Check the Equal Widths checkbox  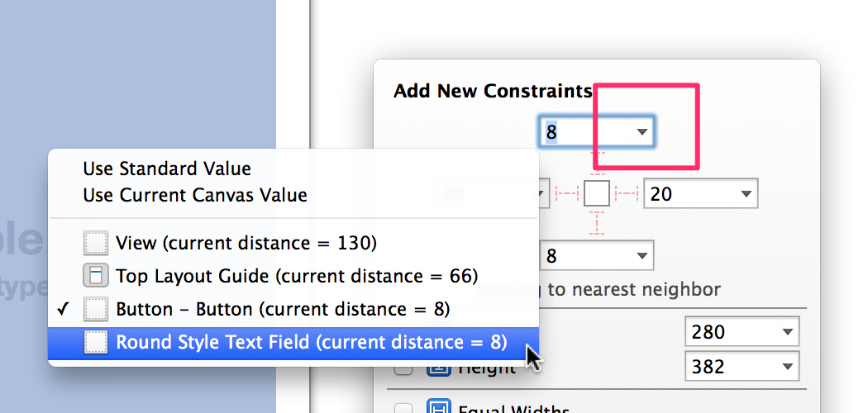point(403,409)
